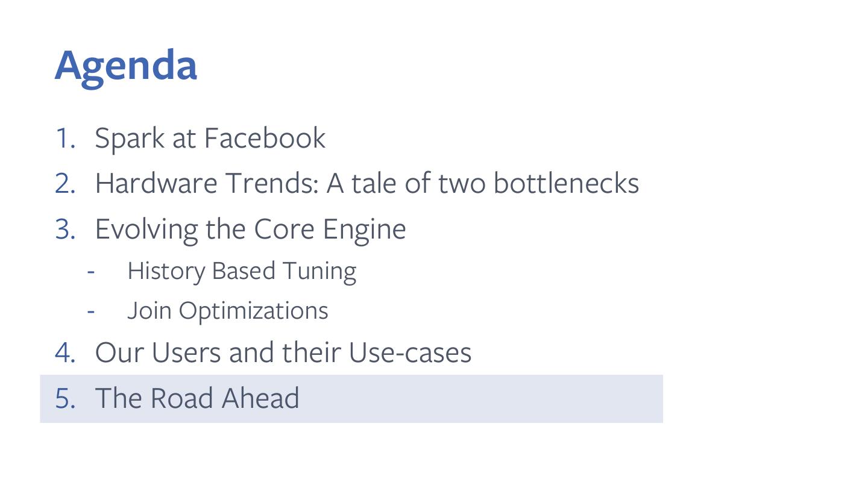868x488 pixels.
Task: Select the number 1 list marker
Action: click(64, 138)
